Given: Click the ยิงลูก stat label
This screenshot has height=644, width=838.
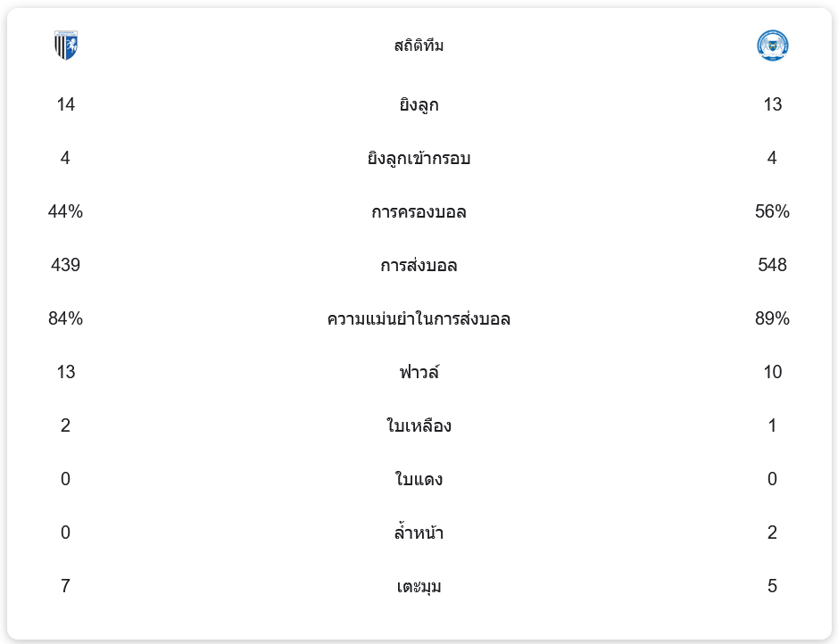Looking at the screenshot, I should click(419, 105).
